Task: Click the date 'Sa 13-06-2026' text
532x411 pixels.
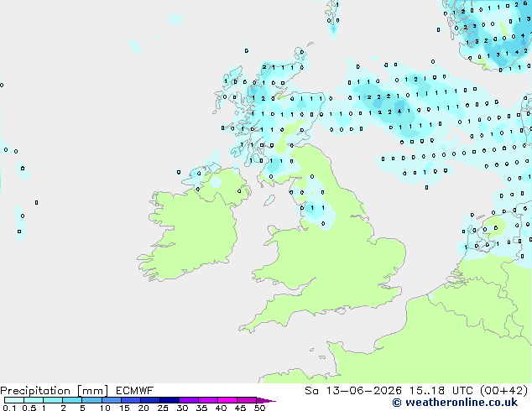Action: pos(353,391)
